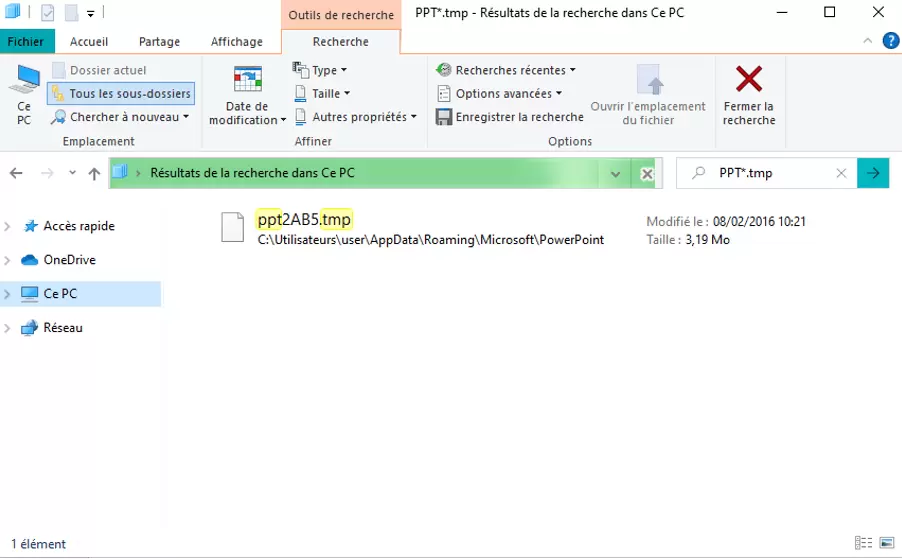Image resolution: width=902 pixels, height=559 pixels.
Task: Click the up arrow navigation button
Action: (94, 173)
